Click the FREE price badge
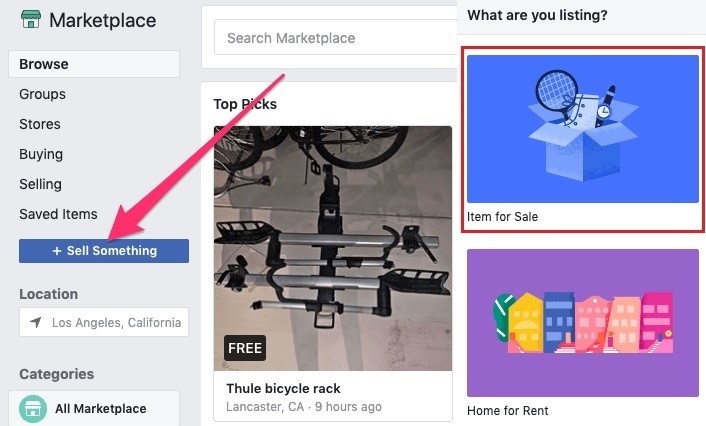Viewport: 706px width, 426px height. point(245,348)
